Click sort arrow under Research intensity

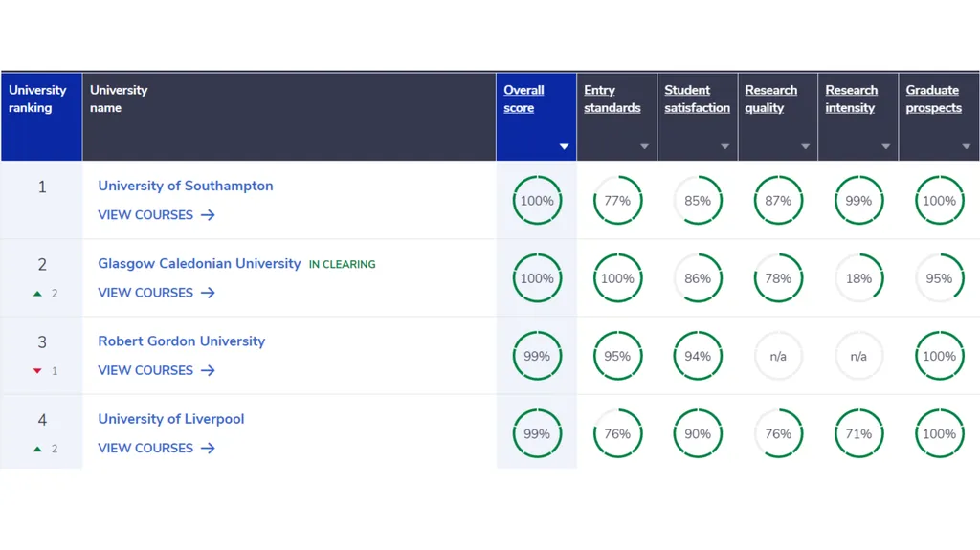tap(885, 147)
